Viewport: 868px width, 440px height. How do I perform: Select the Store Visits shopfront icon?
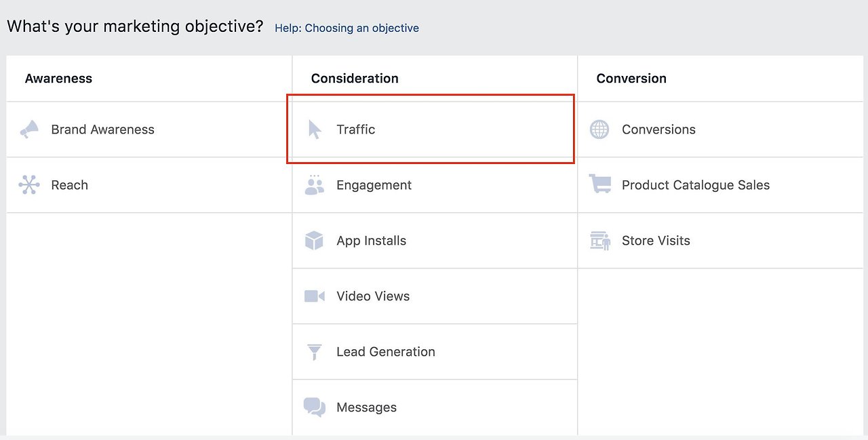coord(599,240)
